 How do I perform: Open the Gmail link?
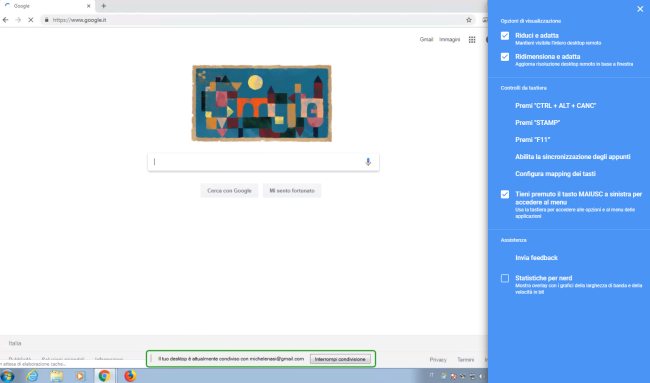pyautogui.click(x=426, y=39)
